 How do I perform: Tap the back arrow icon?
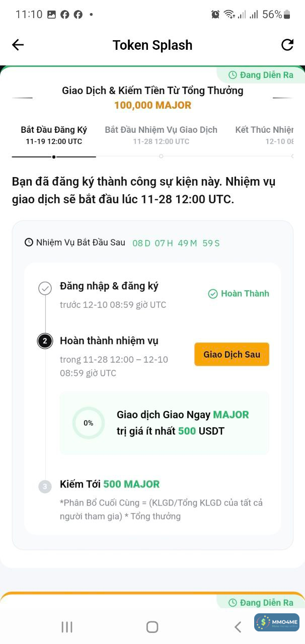pos(18,45)
